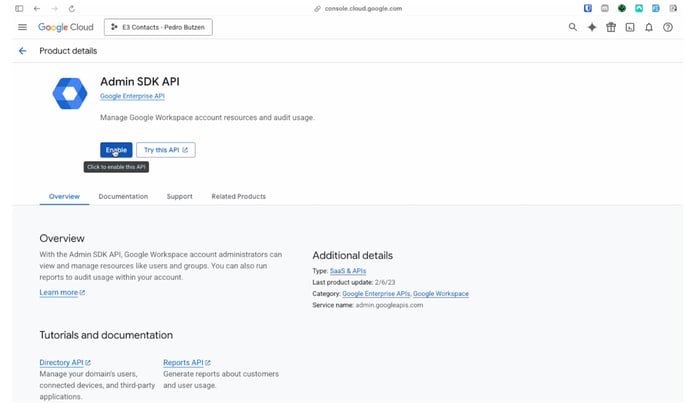Open the notifications bell

coord(649,27)
